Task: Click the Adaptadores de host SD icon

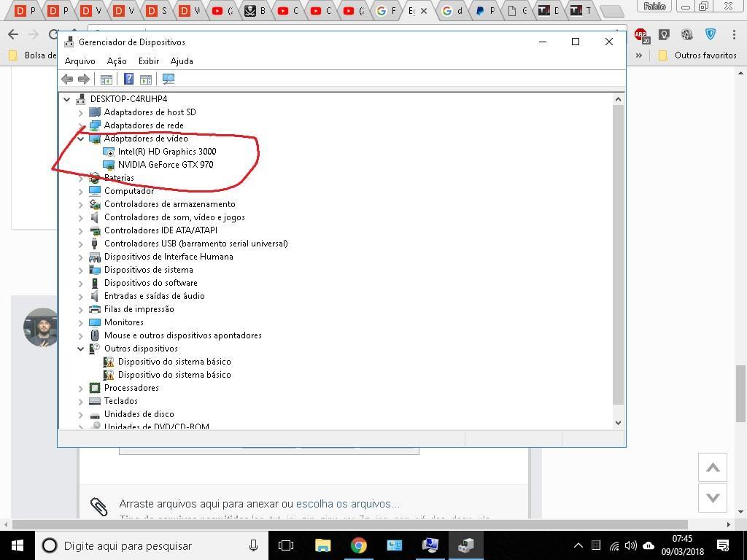Action: pyautogui.click(x=95, y=112)
